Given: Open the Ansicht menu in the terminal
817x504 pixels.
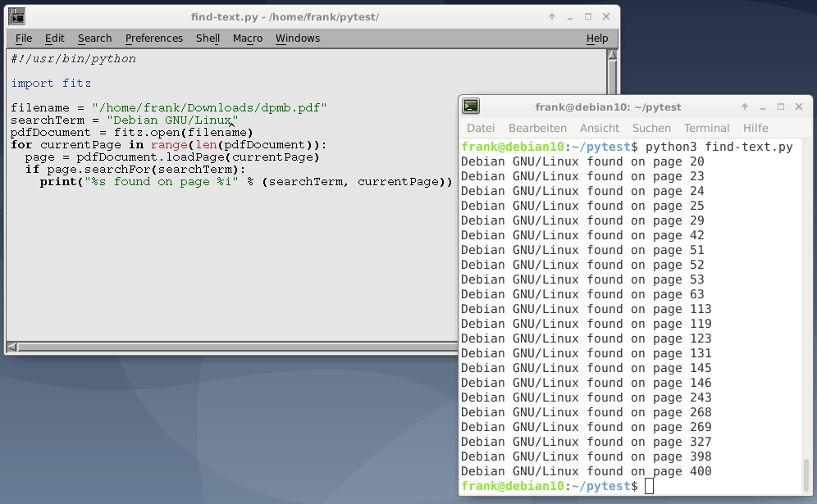Looking at the screenshot, I should click(599, 128).
